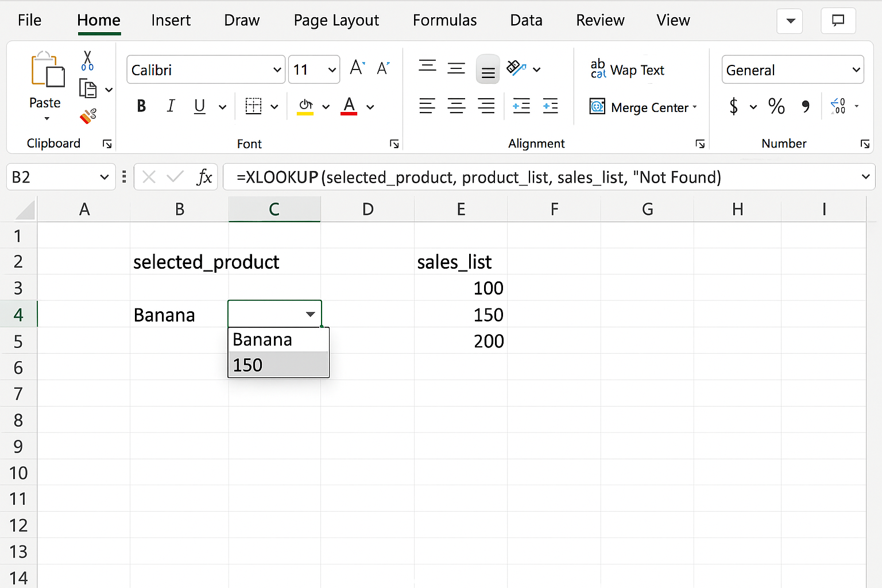Viewport: 882px width, 588px height.
Task: Click the Cut scissors icon
Action: tap(87, 60)
